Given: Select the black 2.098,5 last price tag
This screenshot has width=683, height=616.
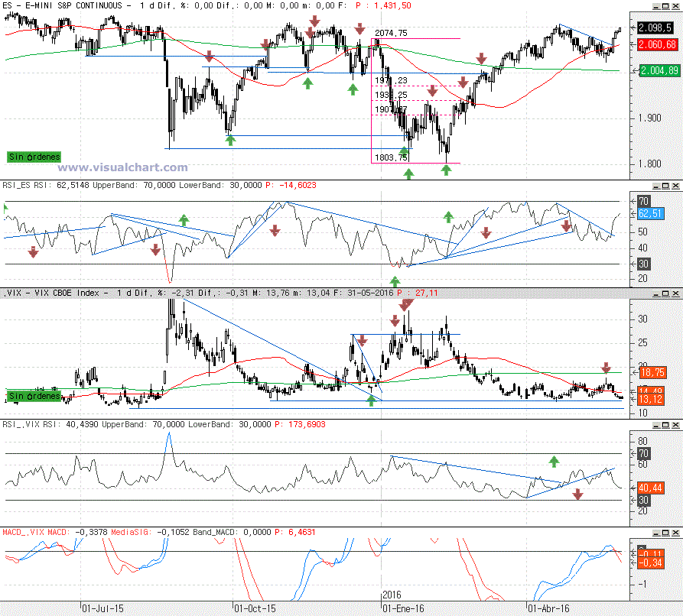Looking at the screenshot, I should point(657,28).
